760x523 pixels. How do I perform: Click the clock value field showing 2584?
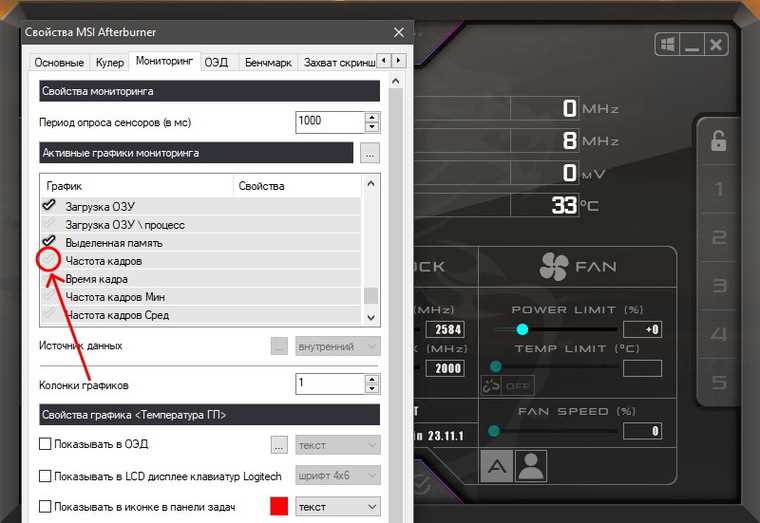point(445,330)
